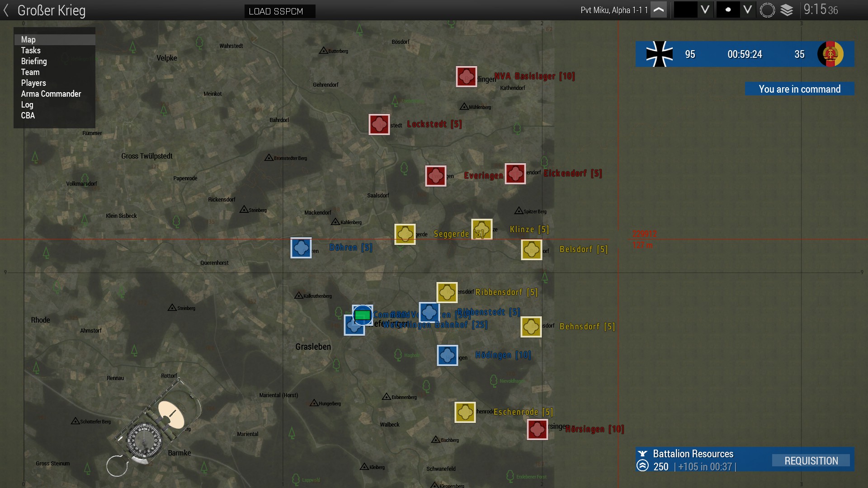Click the Döhren blue sector icon
Viewport: 868px width, 488px height.
pos(301,248)
